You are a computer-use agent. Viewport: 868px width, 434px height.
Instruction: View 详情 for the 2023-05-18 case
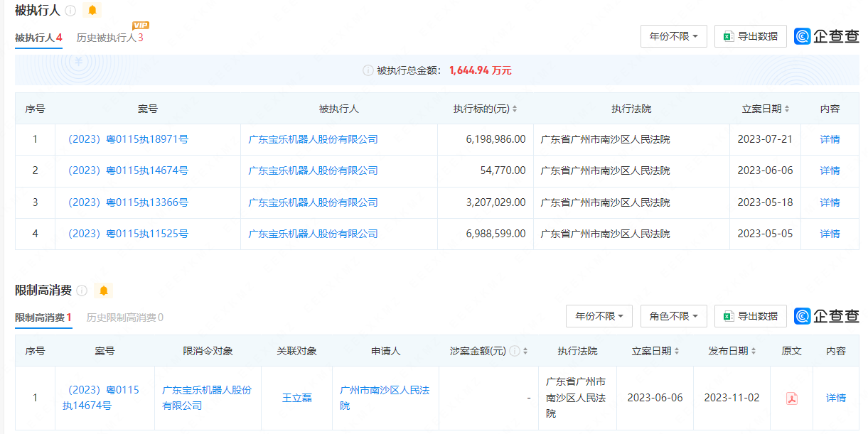(x=830, y=202)
